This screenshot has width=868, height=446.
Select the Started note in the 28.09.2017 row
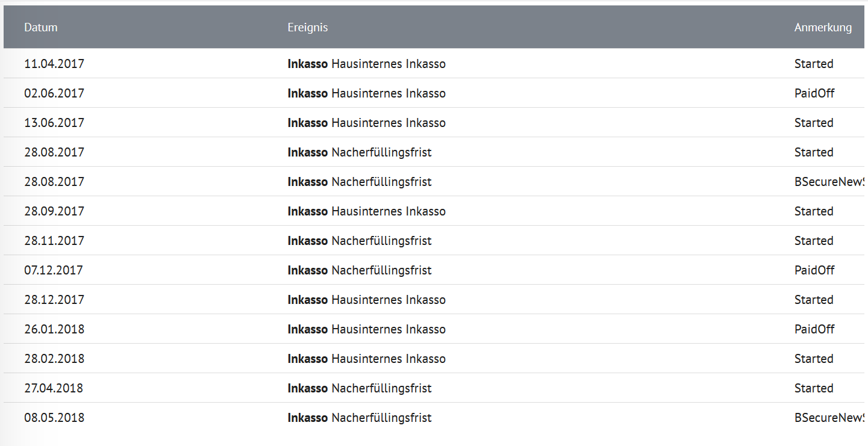pyautogui.click(x=814, y=211)
